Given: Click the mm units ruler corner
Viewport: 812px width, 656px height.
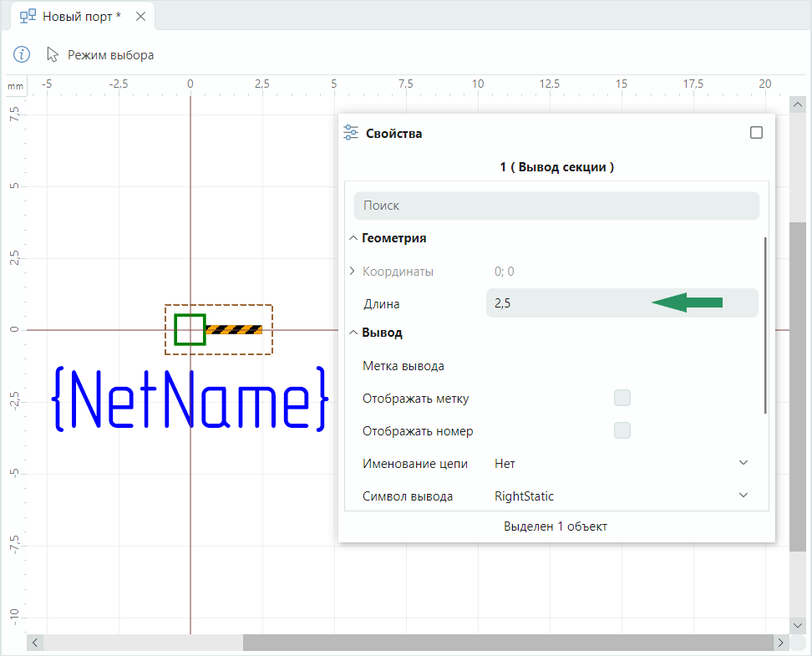Looking at the screenshot, I should (x=16, y=86).
